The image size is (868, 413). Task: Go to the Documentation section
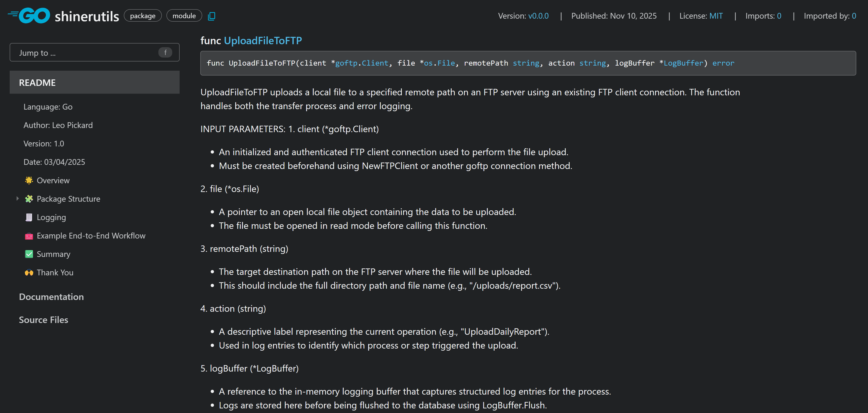point(51,297)
